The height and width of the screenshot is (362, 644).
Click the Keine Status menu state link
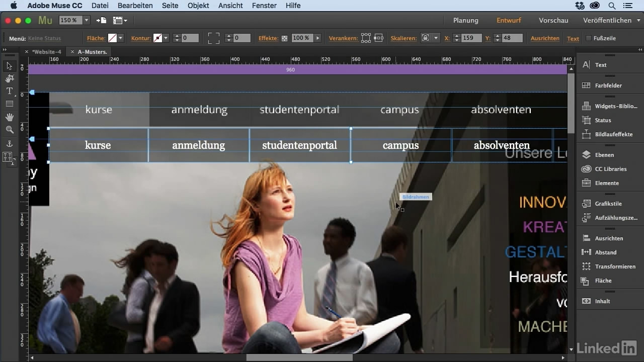pos(44,38)
